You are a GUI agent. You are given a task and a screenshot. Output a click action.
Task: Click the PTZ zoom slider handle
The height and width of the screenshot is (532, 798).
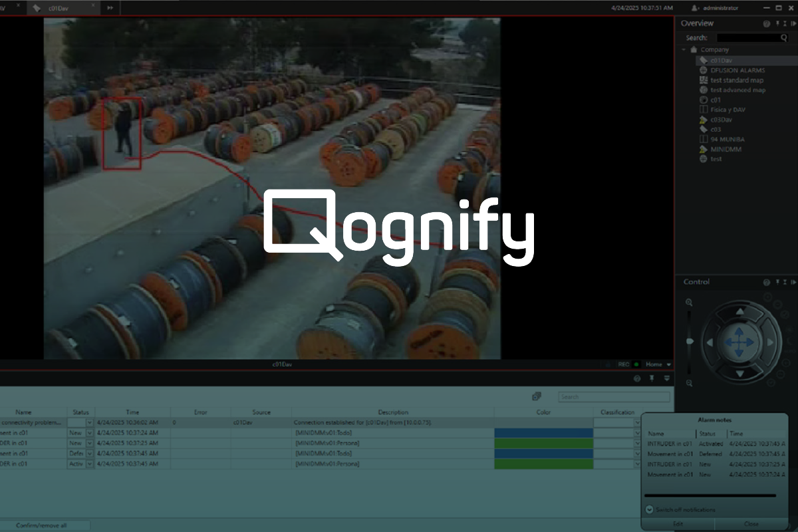(690, 341)
